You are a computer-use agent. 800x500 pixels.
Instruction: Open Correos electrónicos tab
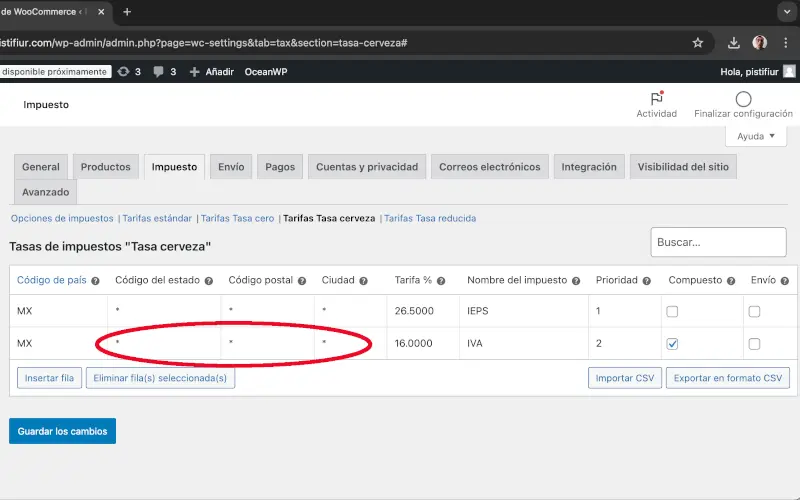[489, 167]
